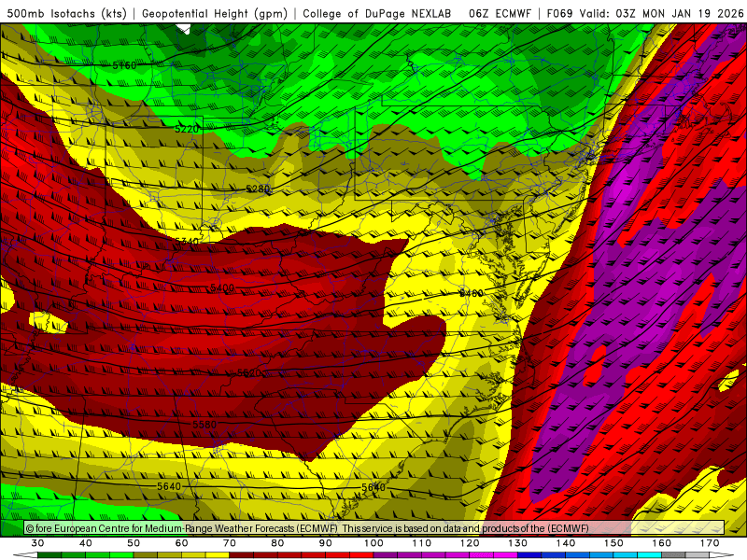Select the gray legend swatch at 160
The height and width of the screenshot is (560, 747).
(673, 555)
